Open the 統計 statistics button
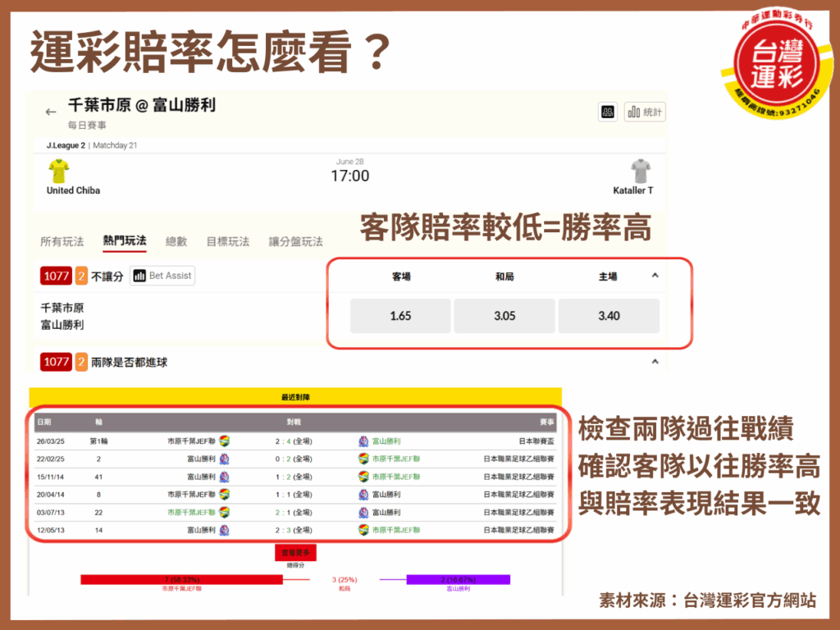The width and height of the screenshot is (840, 630). [645, 112]
